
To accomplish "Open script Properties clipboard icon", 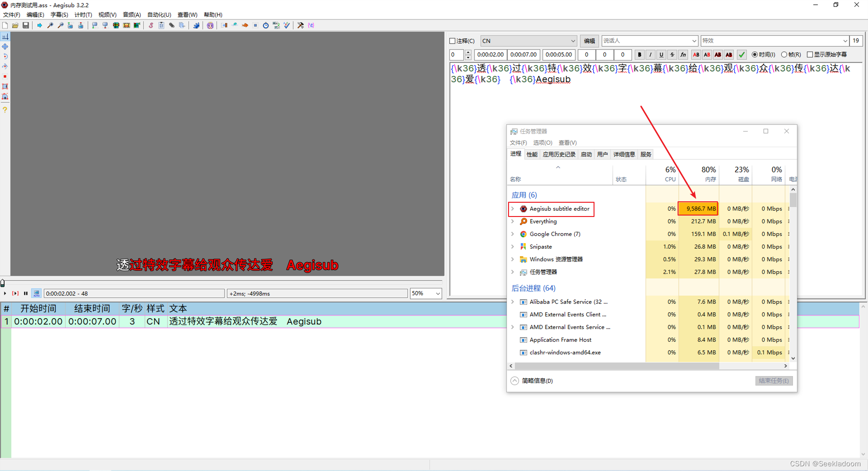I will (161, 25).
